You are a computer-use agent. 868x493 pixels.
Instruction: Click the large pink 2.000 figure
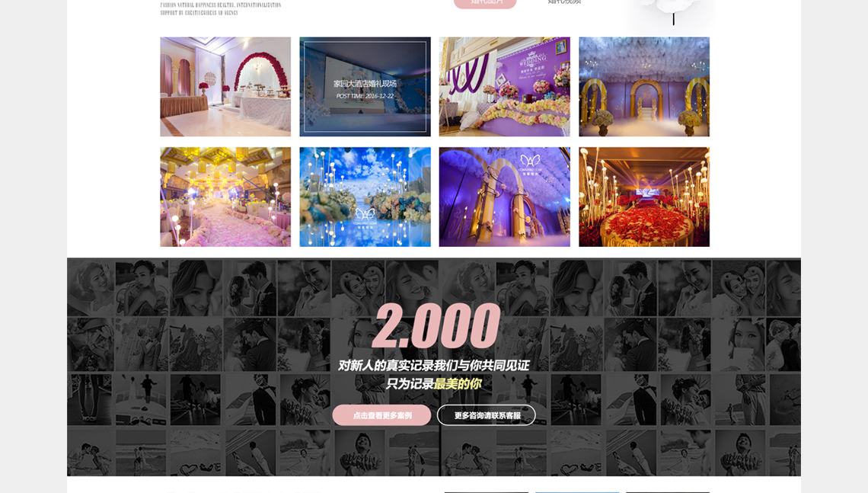pyautogui.click(x=436, y=326)
